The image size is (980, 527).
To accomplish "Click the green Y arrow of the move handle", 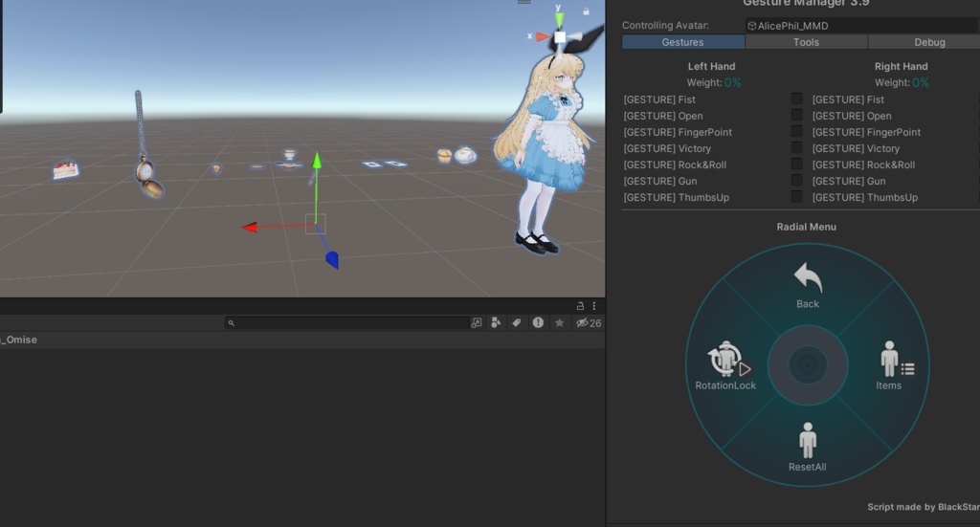I will 317,161.
